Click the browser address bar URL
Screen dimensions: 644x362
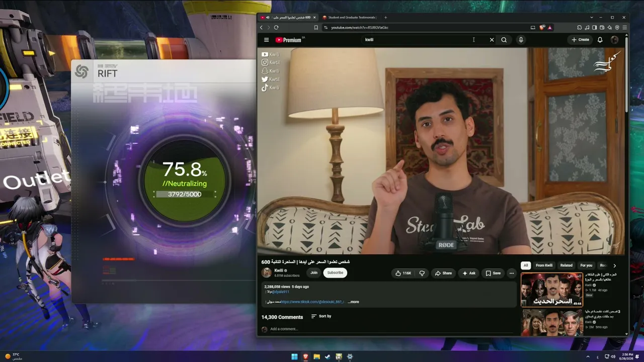(359, 28)
